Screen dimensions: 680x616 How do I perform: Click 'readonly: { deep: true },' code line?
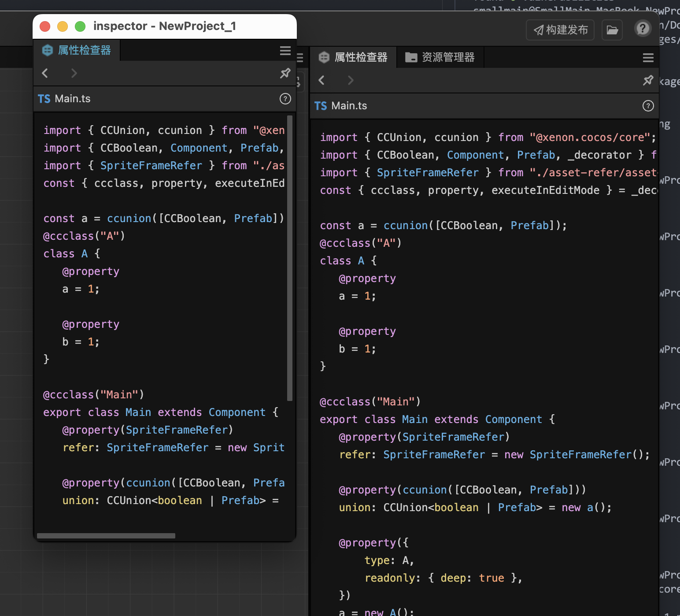click(443, 578)
